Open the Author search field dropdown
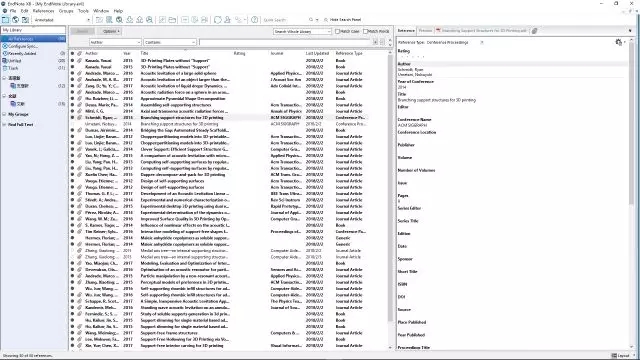The height and width of the screenshot is (360, 640). click(115, 42)
